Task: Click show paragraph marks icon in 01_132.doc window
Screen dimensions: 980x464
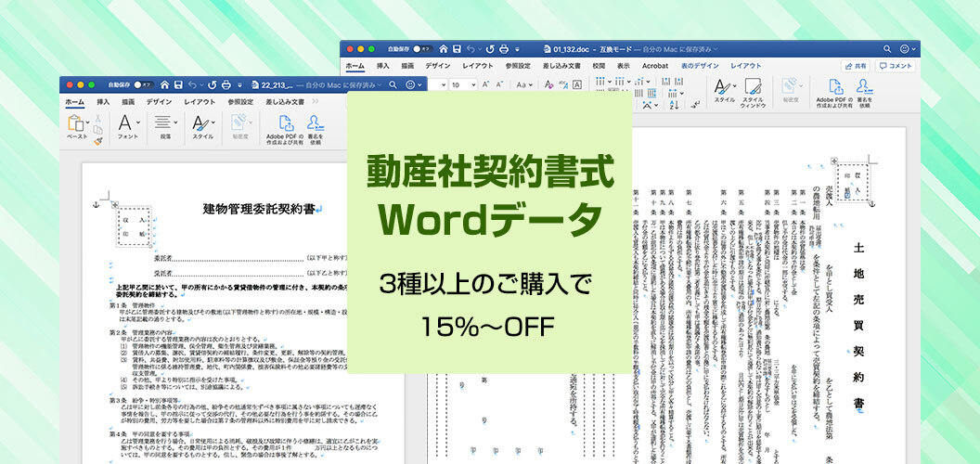Action: click(x=695, y=105)
